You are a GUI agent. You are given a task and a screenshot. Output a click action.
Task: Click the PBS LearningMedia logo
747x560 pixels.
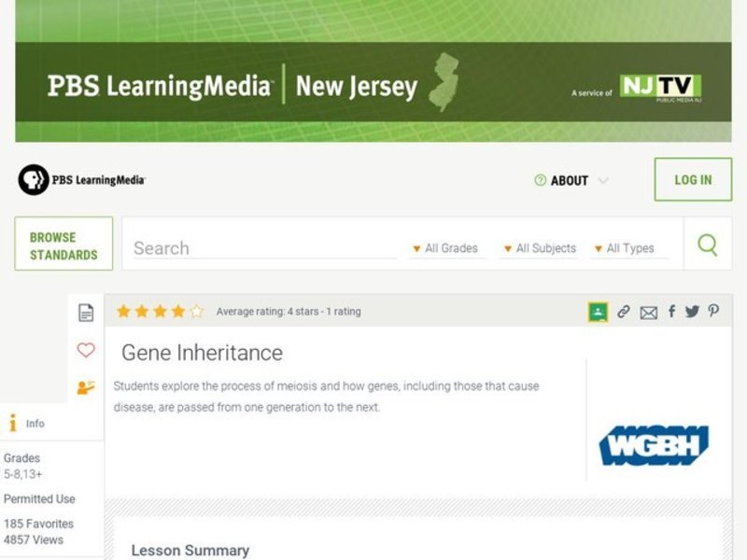point(85,180)
